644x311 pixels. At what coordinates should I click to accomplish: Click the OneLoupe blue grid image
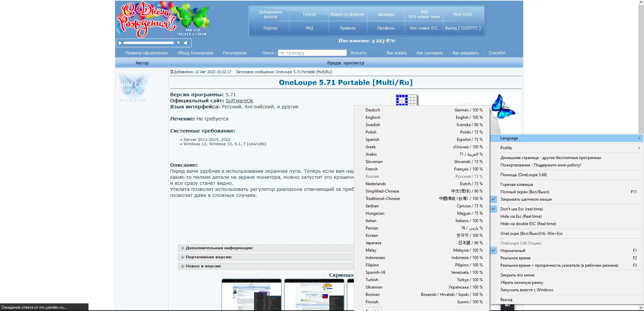point(407,100)
